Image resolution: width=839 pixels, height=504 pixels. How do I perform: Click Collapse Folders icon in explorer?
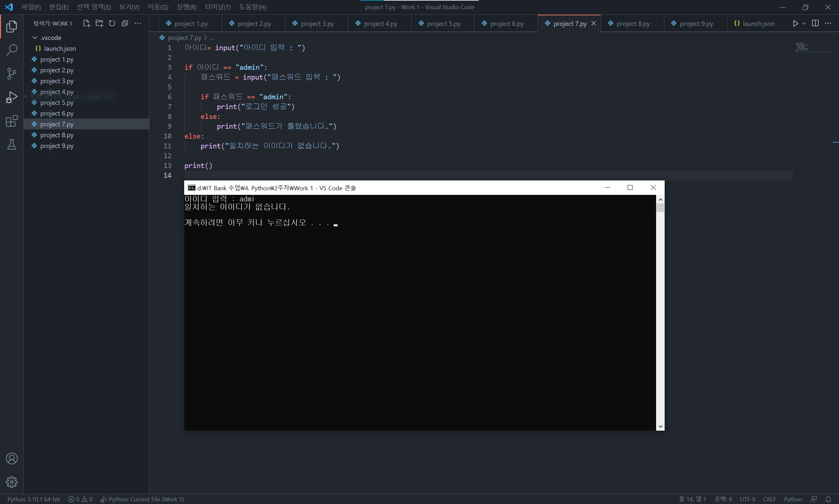coord(125,23)
